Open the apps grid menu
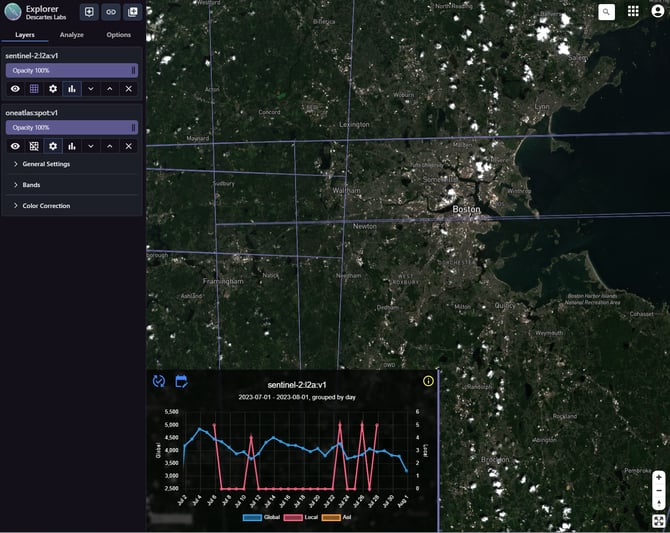 pos(633,12)
